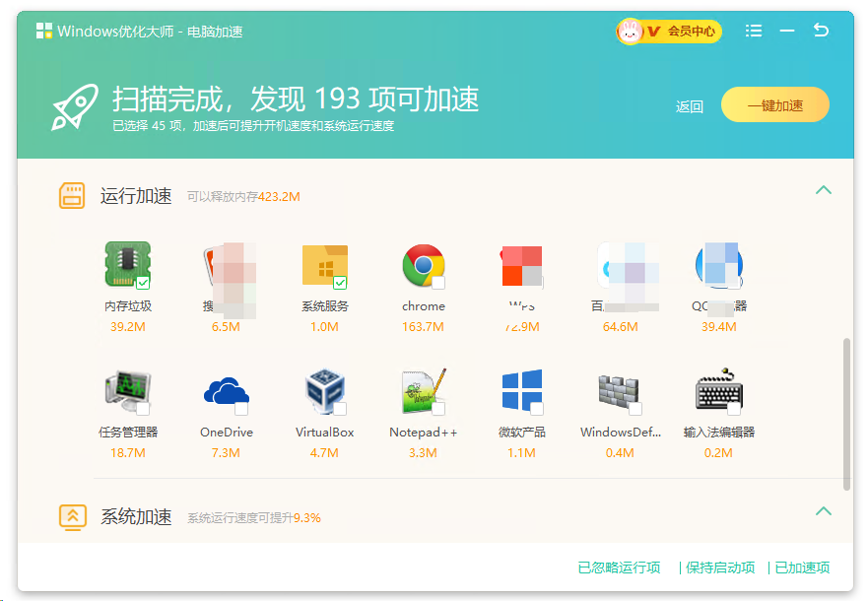The image size is (868, 601).
Task: Click the 423.2M releasable memory value
Action: (x=279, y=197)
